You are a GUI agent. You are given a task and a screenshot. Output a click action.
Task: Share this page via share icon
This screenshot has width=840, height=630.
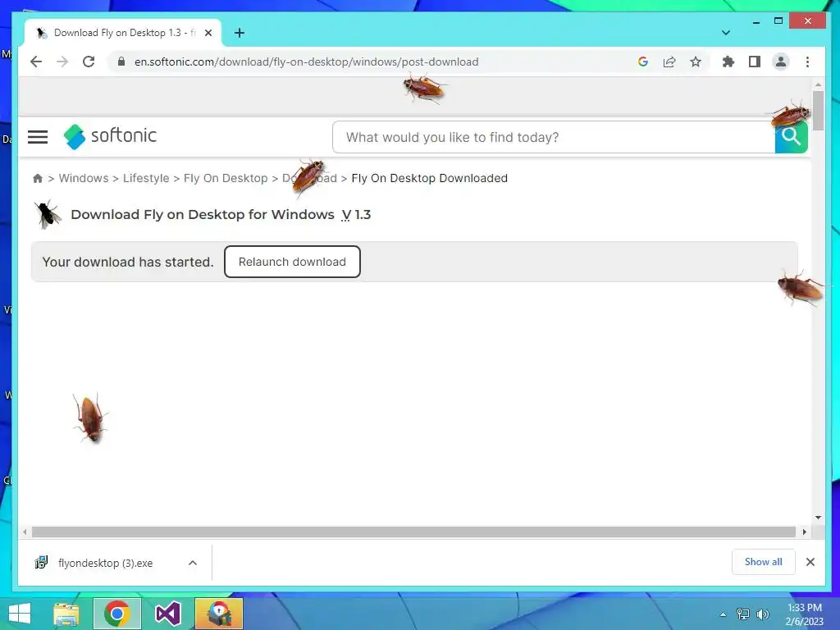[x=669, y=62]
